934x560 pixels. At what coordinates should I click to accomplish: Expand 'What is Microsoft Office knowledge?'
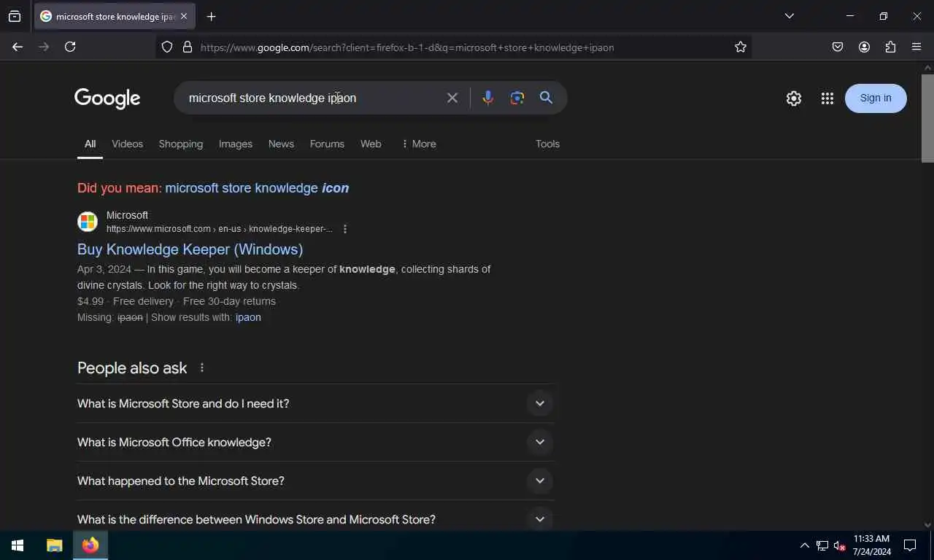315,442
